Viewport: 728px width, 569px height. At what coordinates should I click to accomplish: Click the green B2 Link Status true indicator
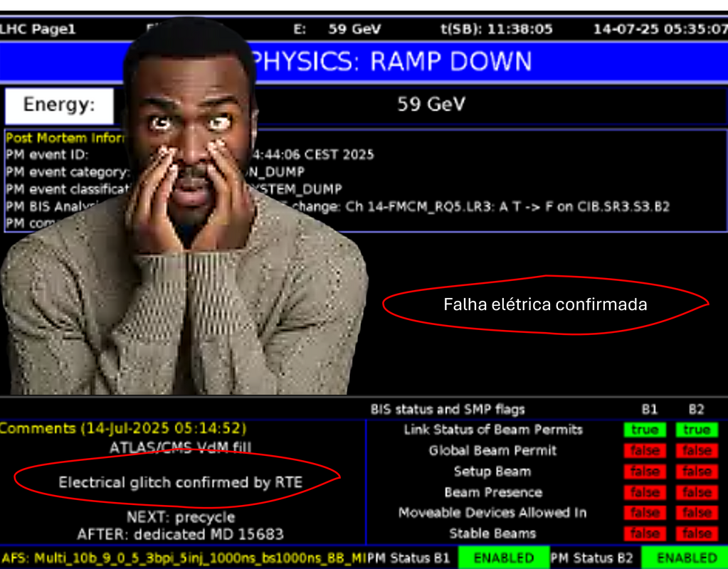[697, 430]
